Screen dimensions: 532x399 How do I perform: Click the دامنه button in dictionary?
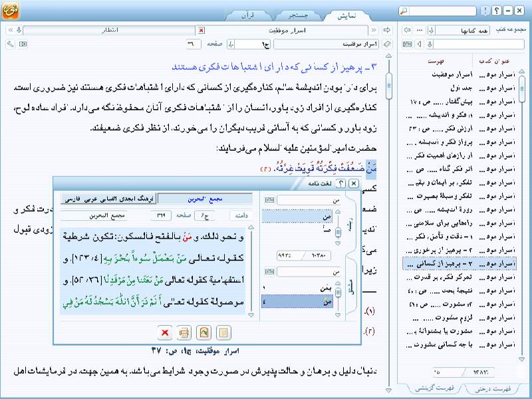(x=241, y=215)
